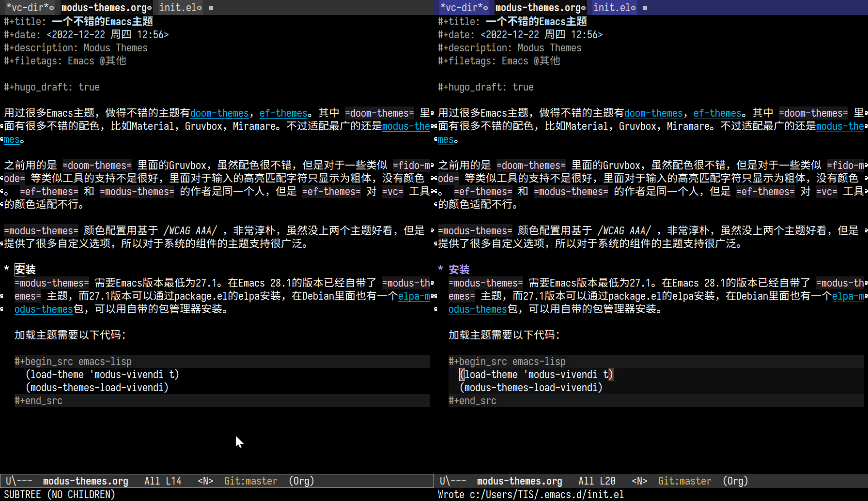Close modus-themes.org tab in left window

[150, 8]
